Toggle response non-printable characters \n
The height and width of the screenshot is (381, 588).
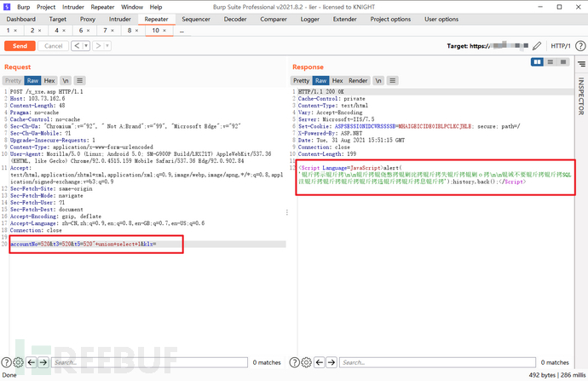pyautogui.click(x=378, y=81)
